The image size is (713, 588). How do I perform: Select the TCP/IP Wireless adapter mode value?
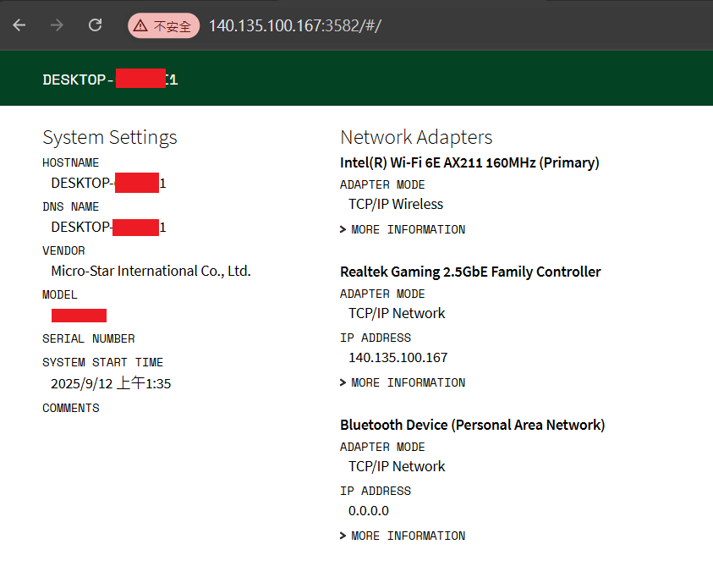396,204
